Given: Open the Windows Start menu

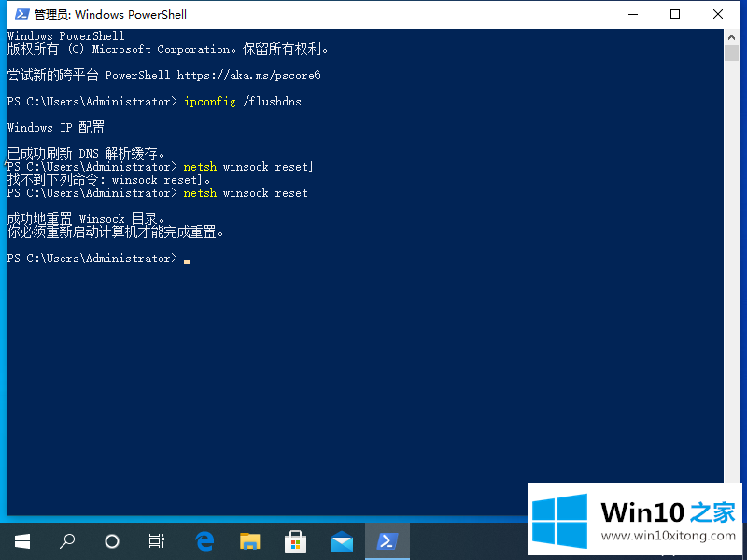Looking at the screenshot, I should (22, 541).
